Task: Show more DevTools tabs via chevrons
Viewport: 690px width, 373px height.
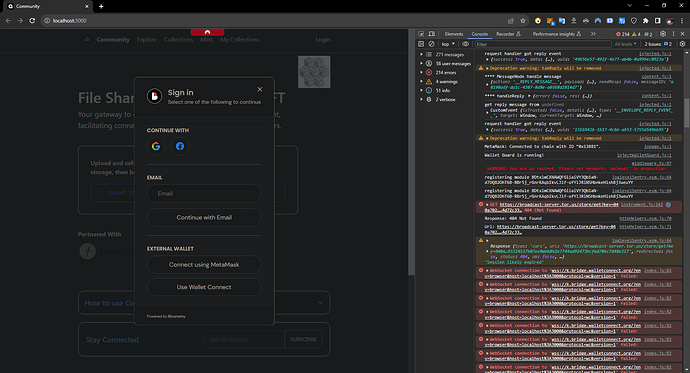Action: point(593,34)
